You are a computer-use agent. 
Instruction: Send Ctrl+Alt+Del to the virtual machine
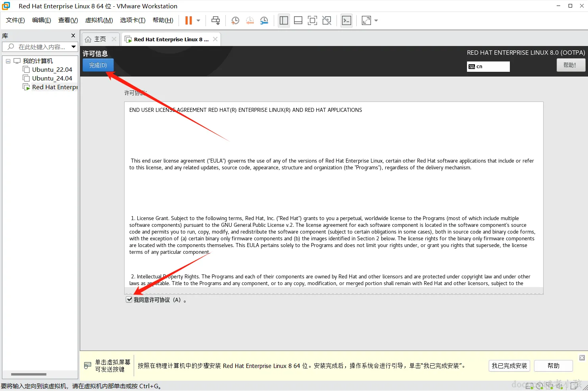[215, 21]
